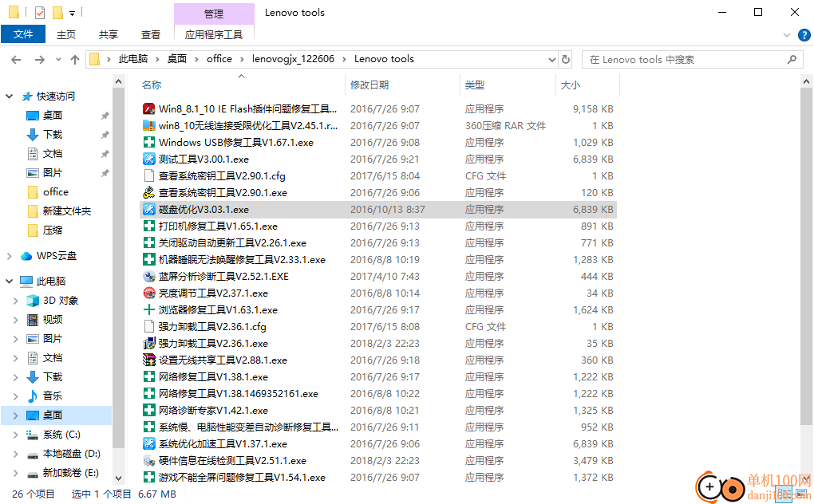Open the quick access toolbar customize dropdown

point(72,13)
